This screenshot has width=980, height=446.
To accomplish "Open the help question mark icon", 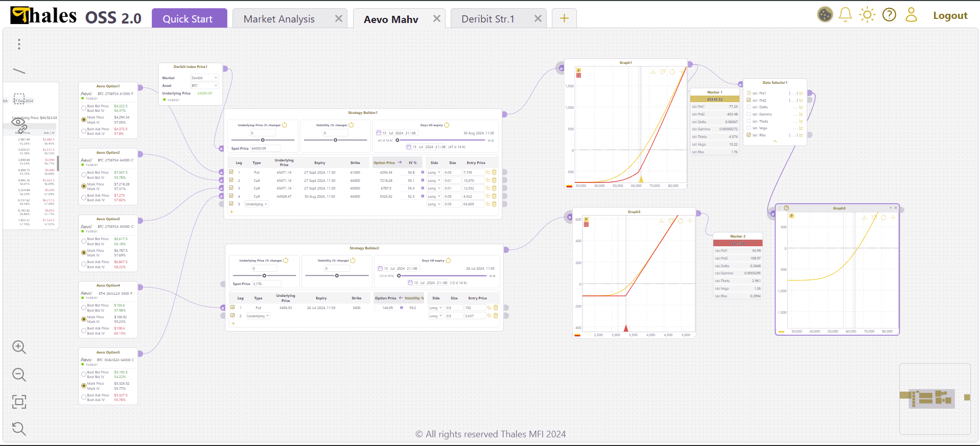I will (x=889, y=15).
